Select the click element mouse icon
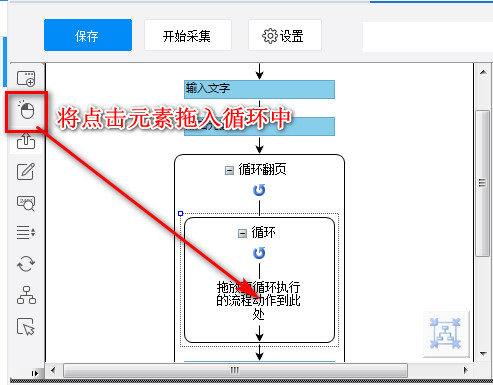Viewport: 493px width, 385px height. 26,110
